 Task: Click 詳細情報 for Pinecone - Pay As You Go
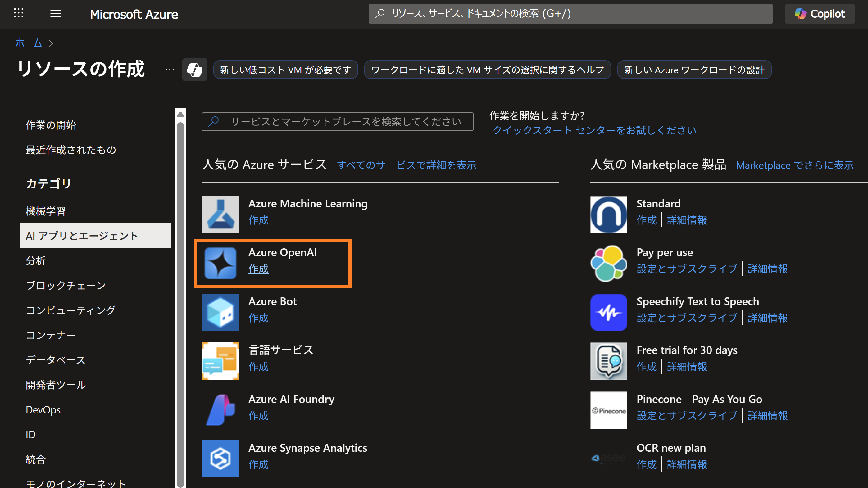point(768,416)
